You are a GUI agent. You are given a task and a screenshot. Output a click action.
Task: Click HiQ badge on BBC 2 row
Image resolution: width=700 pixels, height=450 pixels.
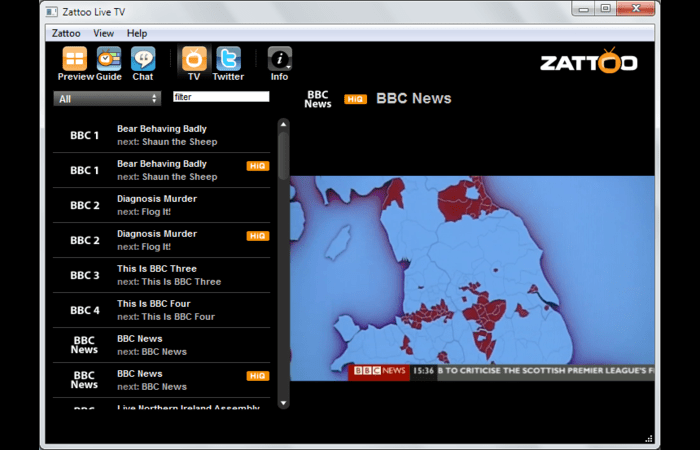tap(258, 236)
